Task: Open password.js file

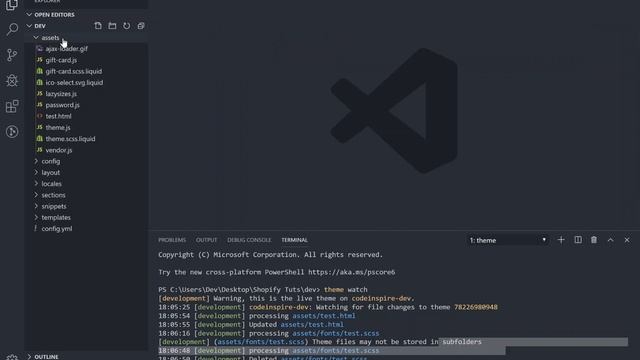Action: (x=62, y=105)
